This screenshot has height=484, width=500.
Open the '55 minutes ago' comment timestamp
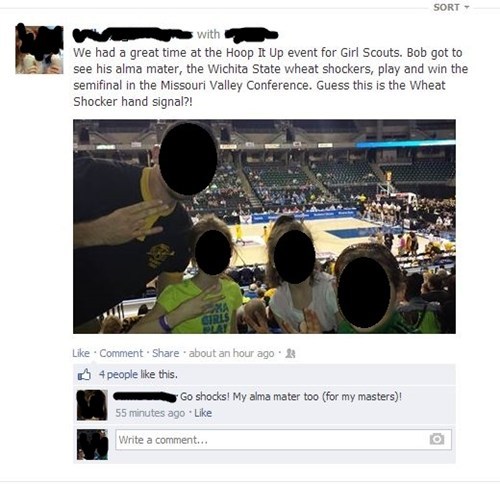tap(150, 413)
